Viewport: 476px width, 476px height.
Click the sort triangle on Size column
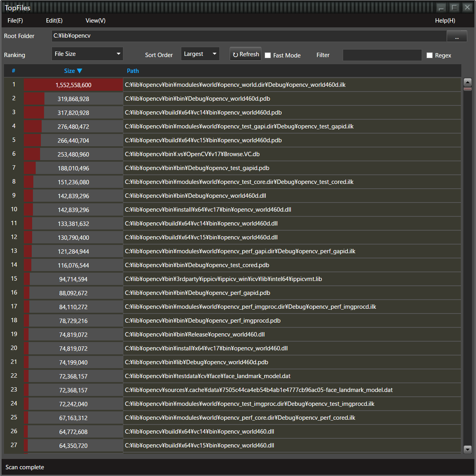[80, 71]
